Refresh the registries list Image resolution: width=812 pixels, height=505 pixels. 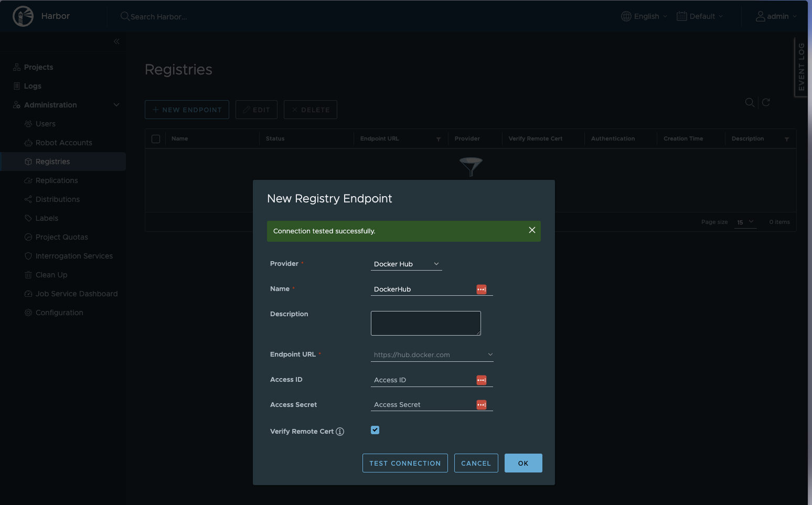point(766,102)
